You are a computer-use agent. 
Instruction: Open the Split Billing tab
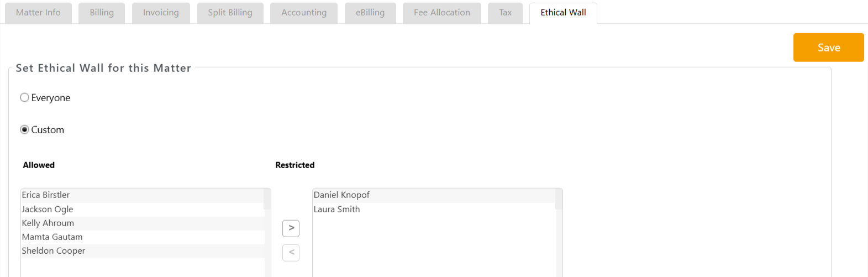(x=230, y=13)
